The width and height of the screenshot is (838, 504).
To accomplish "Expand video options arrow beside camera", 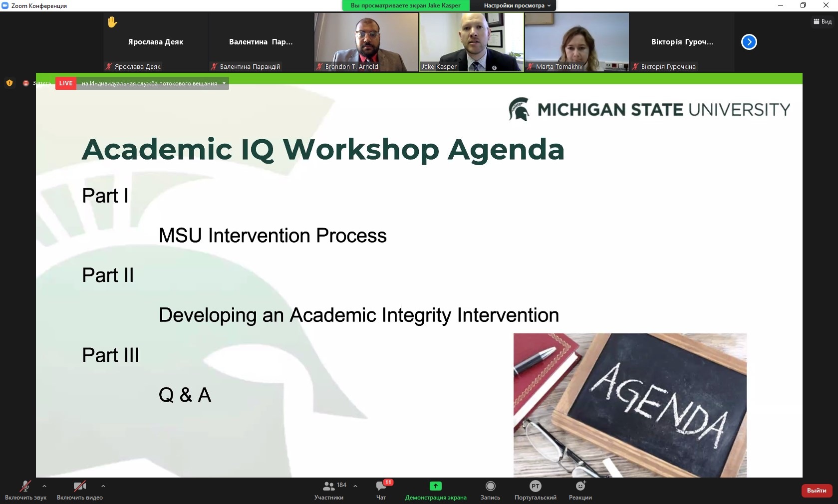I will [103, 486].
